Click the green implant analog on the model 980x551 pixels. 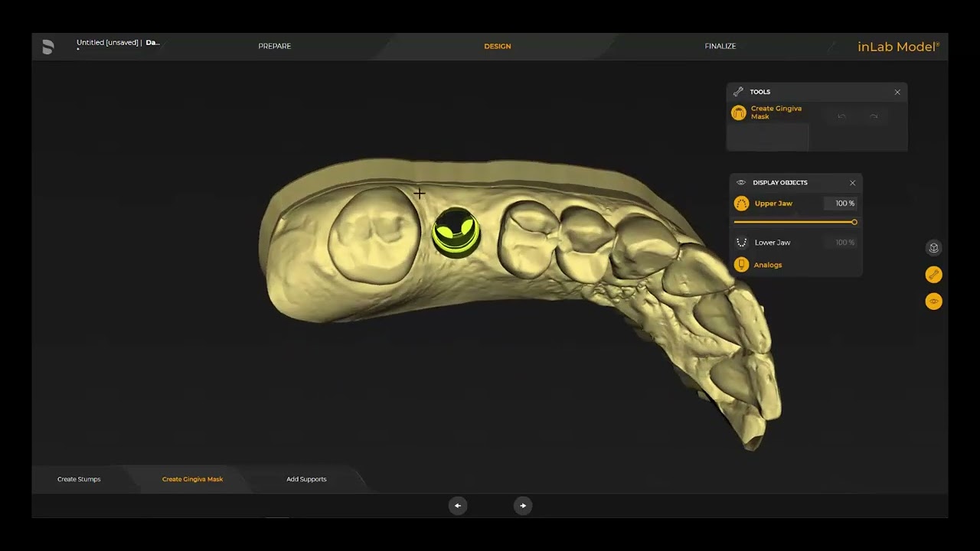456,231
